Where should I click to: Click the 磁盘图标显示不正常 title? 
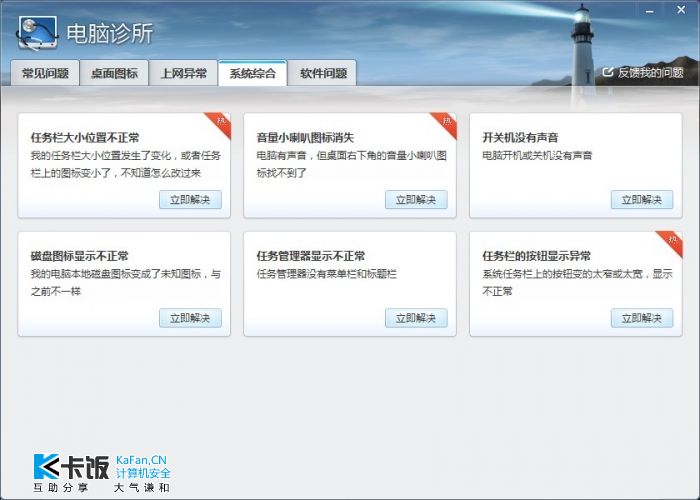click(79, 256)
